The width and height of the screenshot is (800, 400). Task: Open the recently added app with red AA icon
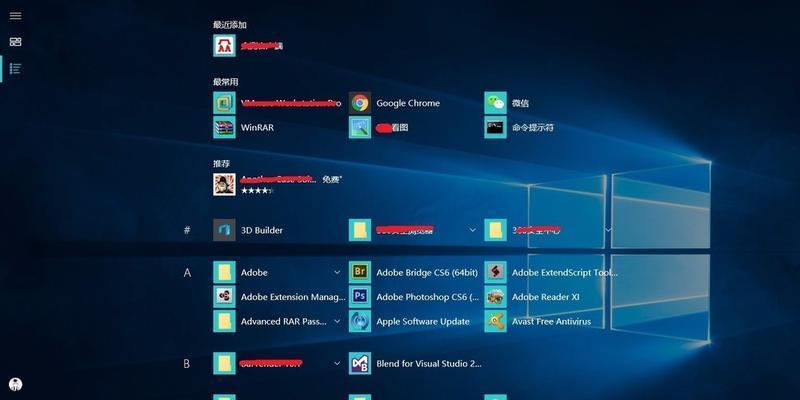[x=224, y=45]
